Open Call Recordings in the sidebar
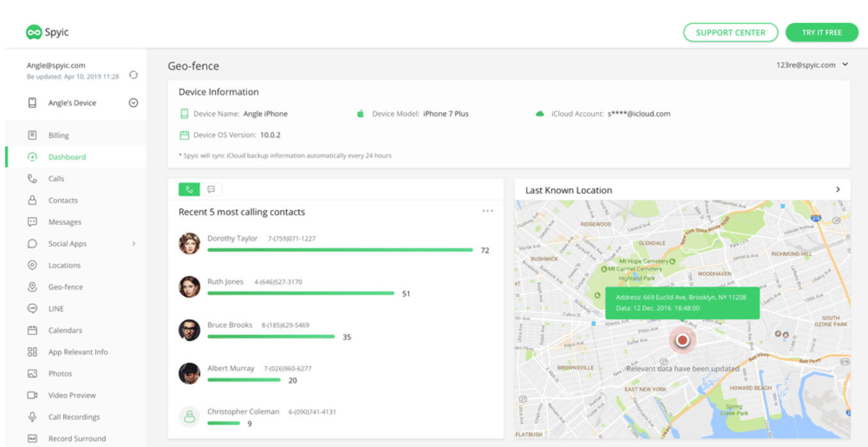This screenshot has height=447, width=868. [76, 417]
